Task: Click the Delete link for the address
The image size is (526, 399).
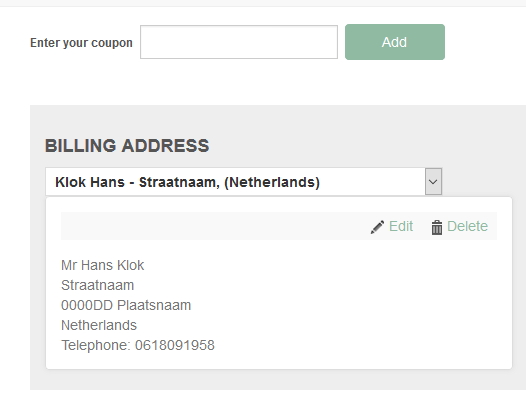Action: (467, 226)
